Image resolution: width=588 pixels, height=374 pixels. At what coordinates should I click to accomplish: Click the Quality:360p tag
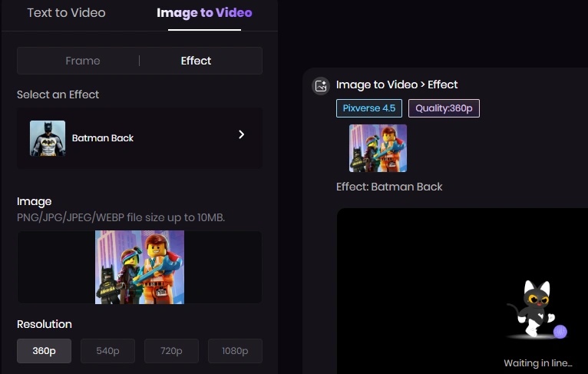[444, 108]
